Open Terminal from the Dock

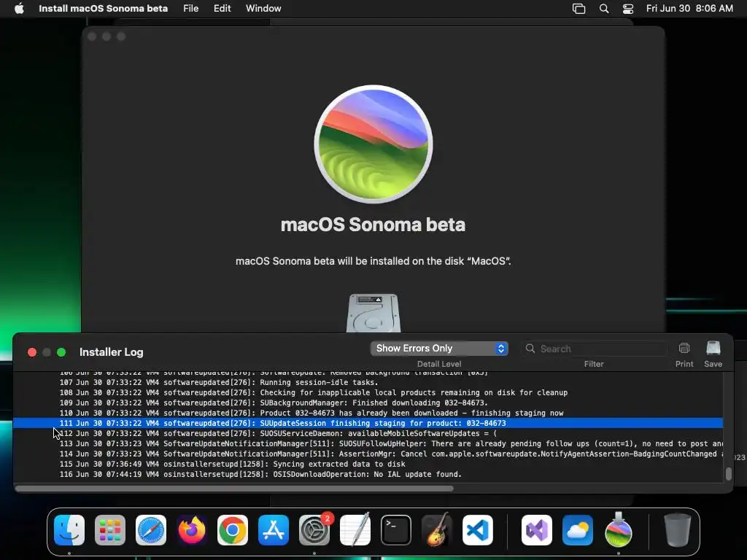click(396, 530)
